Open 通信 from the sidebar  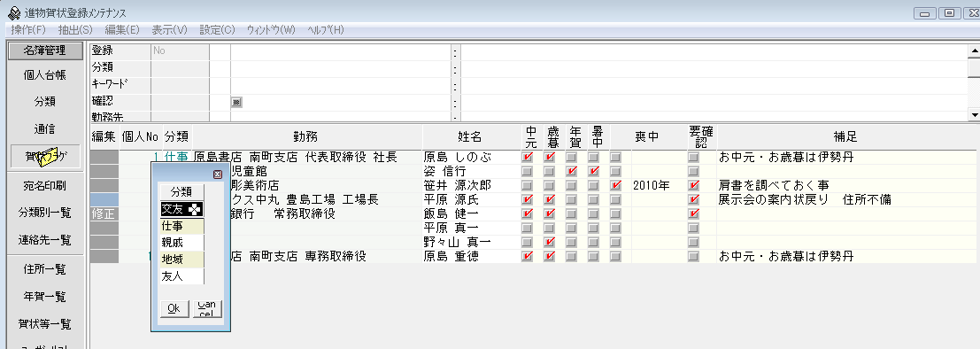coord(44,129)
